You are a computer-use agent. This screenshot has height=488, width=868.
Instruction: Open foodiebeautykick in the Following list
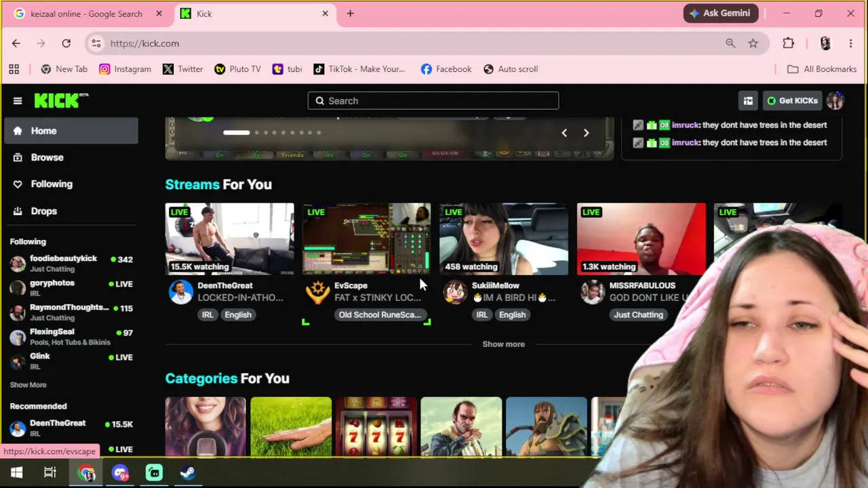[71, 263]
